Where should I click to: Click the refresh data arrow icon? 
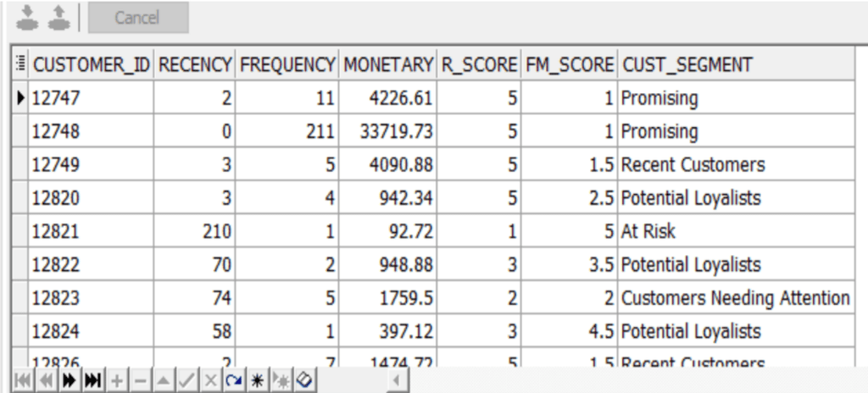click(234, 380)
